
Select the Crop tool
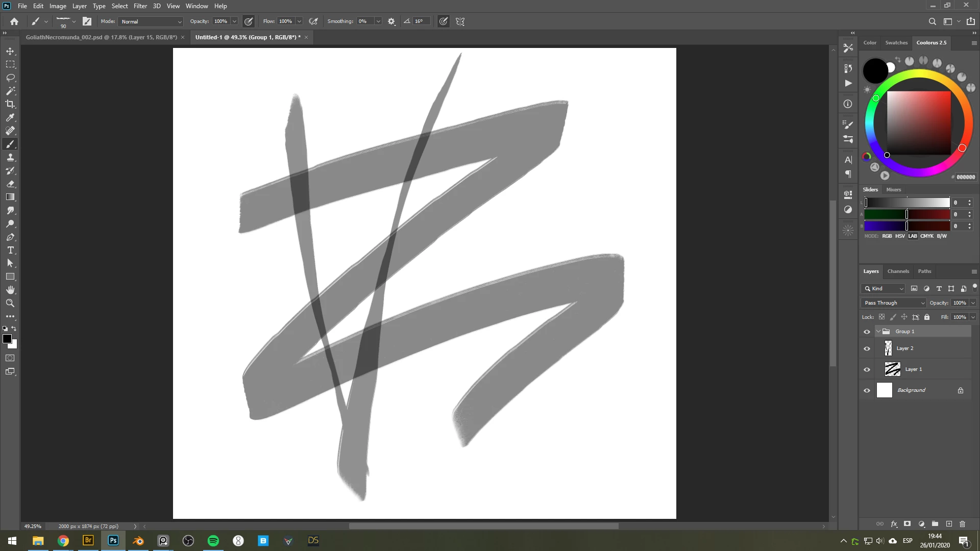10,104
